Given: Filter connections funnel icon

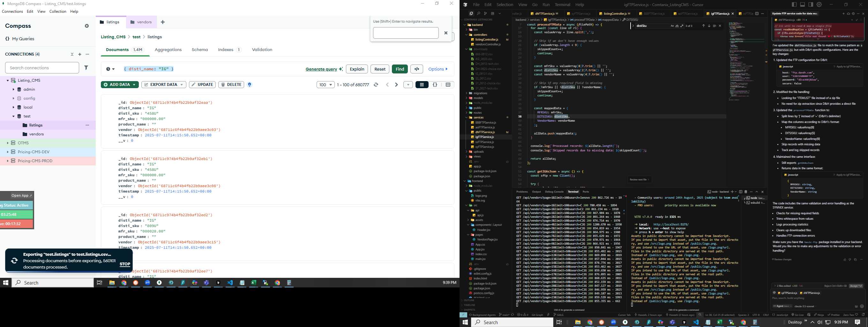Looking at the screenshot, I should (x=86, y=68).
